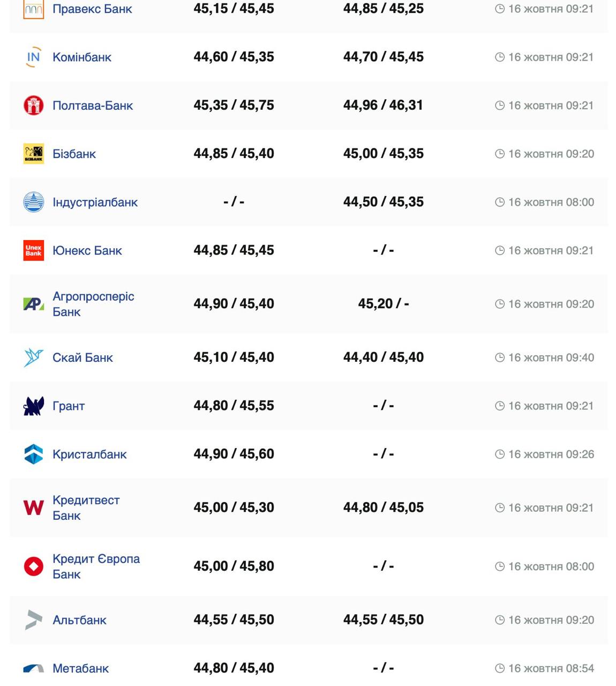Click the Грант bank logo
This screenshot has width=616, height=686.
tap(33, 406)
